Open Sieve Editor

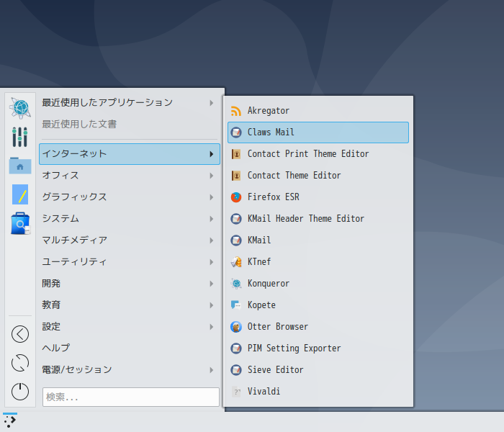(x=318, y=370)
